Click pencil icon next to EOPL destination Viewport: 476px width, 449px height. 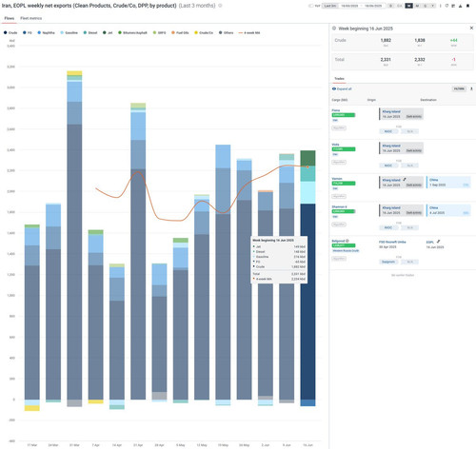coord(438,242)
